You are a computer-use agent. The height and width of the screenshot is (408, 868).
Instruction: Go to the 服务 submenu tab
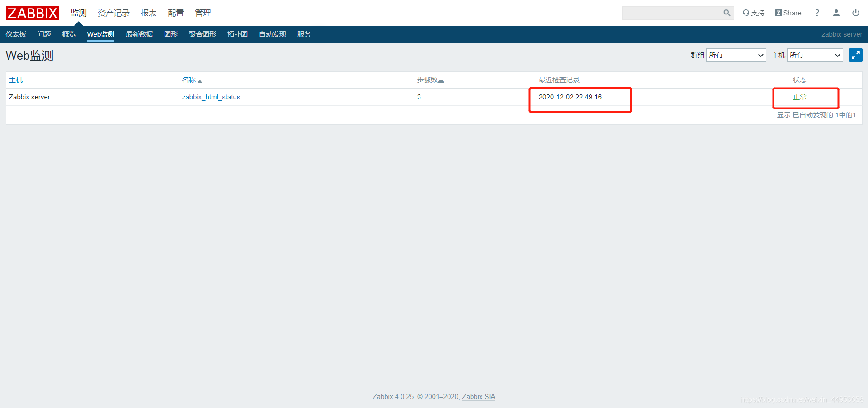[x=304, y=34]
